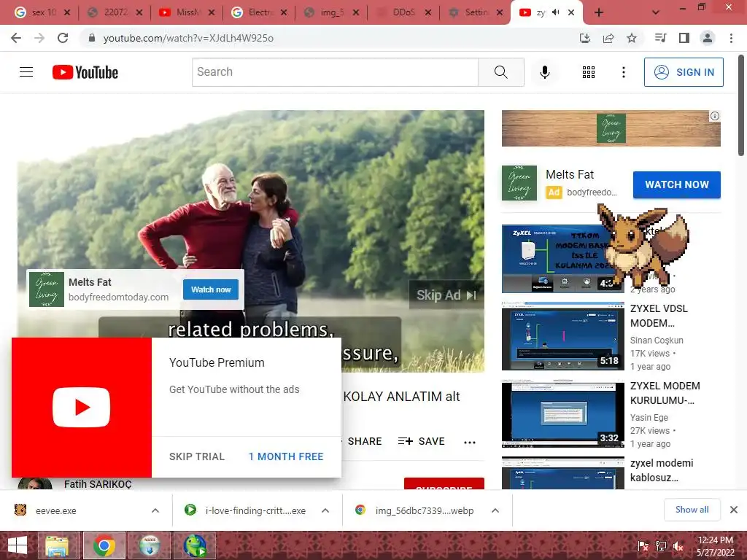Open YouTube apps grid icon
This screenshot has height=560, width=747.
click(x=589, y=72)
